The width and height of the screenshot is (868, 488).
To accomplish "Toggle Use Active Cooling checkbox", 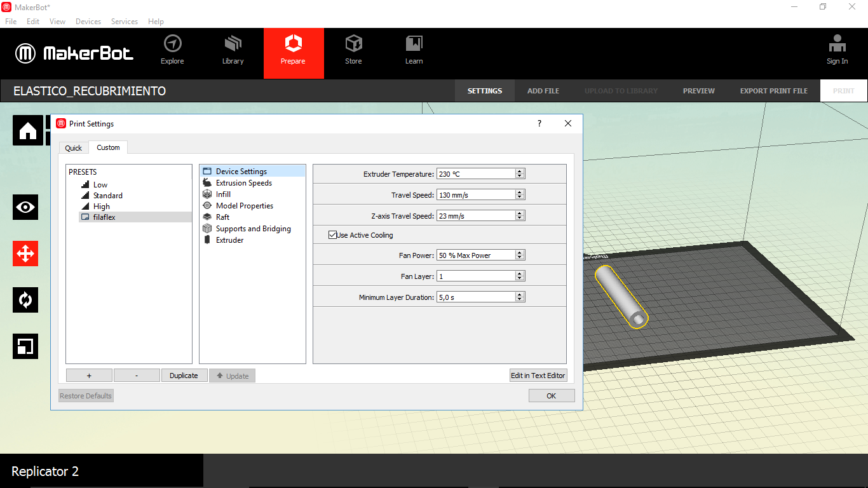I will click(x=332, y=235).
